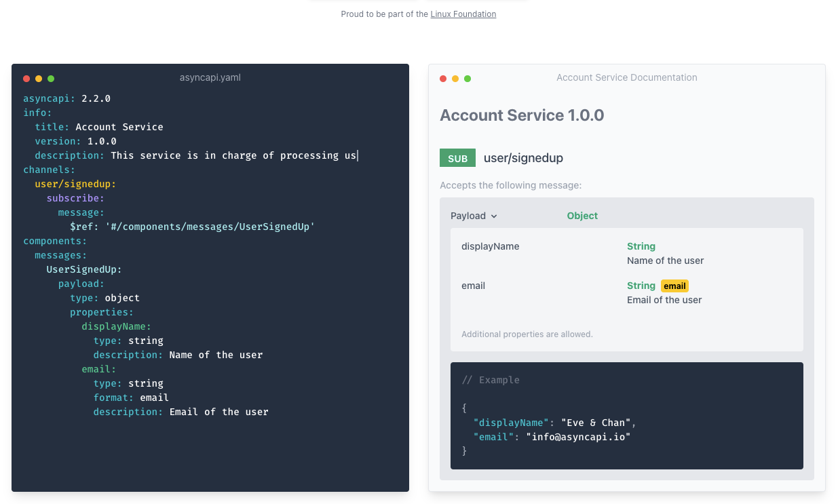
Task: Click green dot in Account Service Documentation window
Action: (x=468, y=79)
